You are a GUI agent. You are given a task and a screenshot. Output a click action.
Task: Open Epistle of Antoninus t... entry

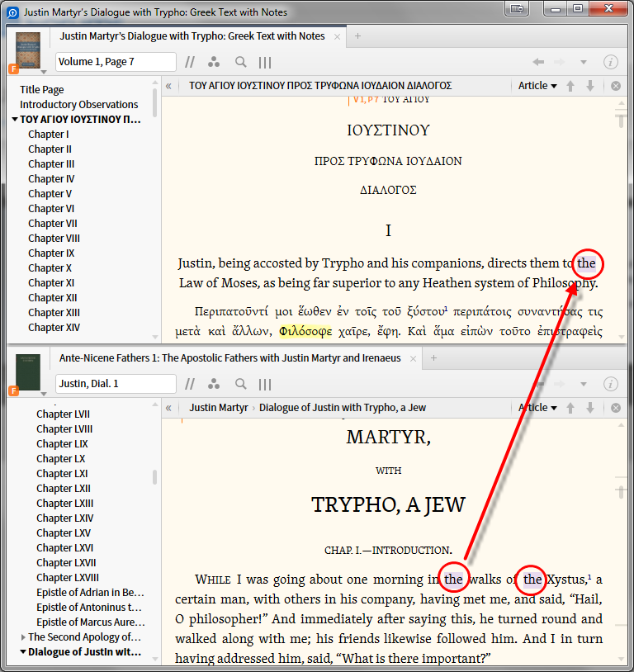(x=88, y=608)
